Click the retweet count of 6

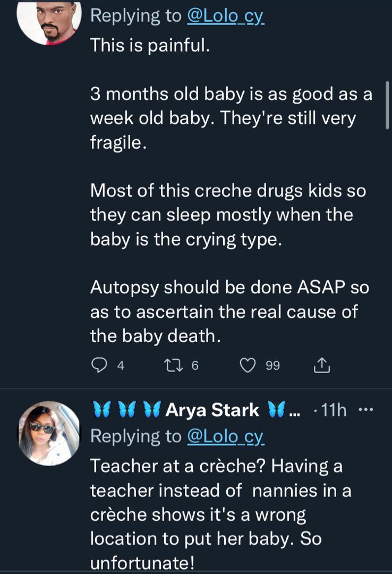pyautogui.click(x=195, y=366)
